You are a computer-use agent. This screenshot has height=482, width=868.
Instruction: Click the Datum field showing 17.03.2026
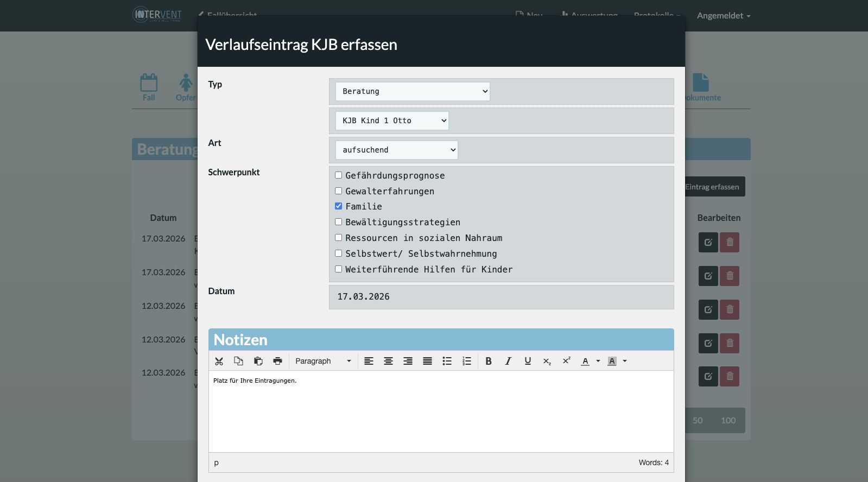[500, 297]
